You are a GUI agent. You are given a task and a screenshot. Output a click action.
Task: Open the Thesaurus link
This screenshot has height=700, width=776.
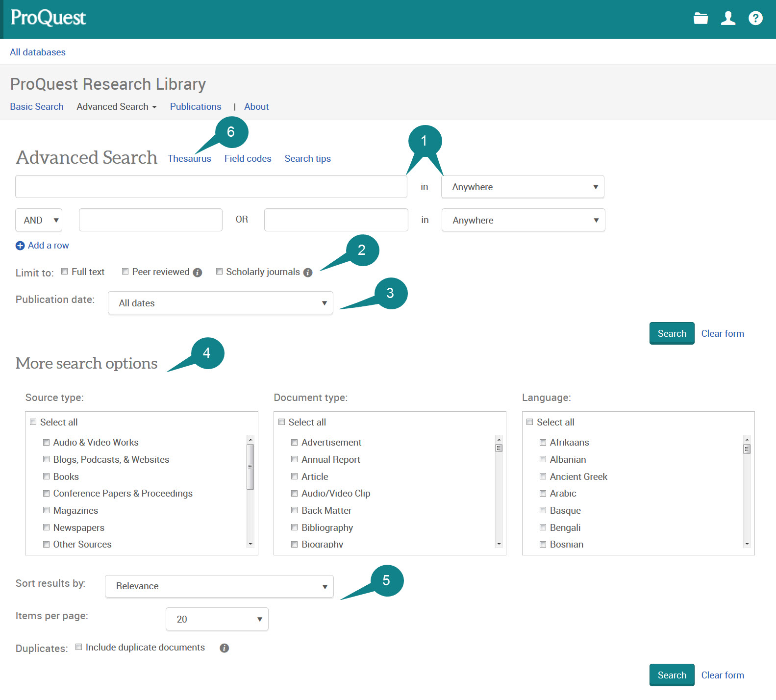pos(189,158)
